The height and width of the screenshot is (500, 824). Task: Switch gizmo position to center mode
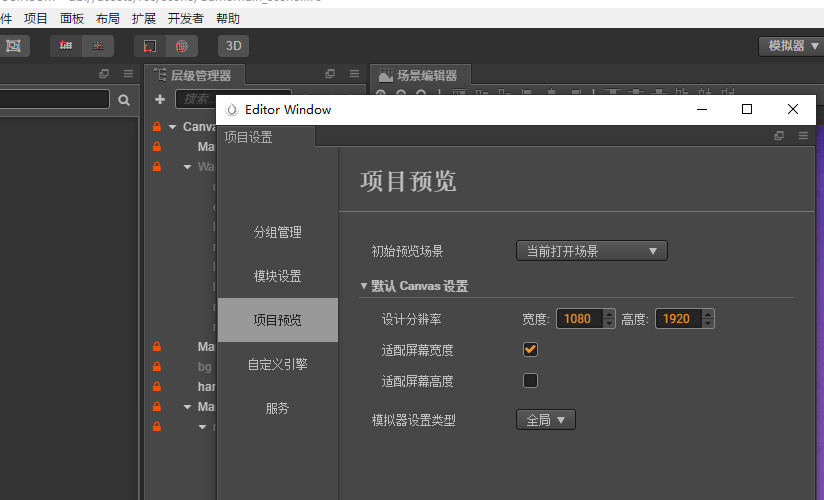click(98, 46)
